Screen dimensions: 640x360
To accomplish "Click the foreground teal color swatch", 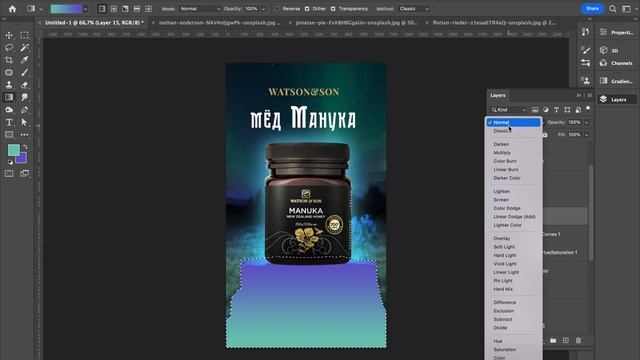I will point(13,150).
